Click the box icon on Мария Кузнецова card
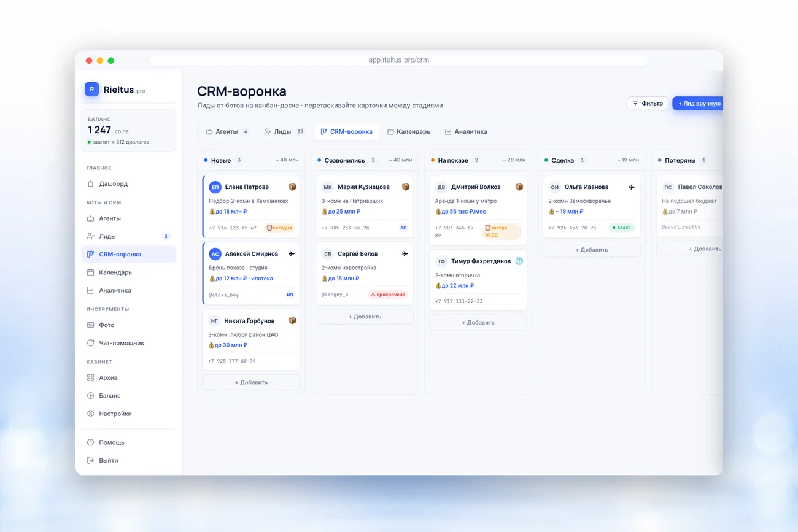Screen dimensions: 798x532 [406, 187]
